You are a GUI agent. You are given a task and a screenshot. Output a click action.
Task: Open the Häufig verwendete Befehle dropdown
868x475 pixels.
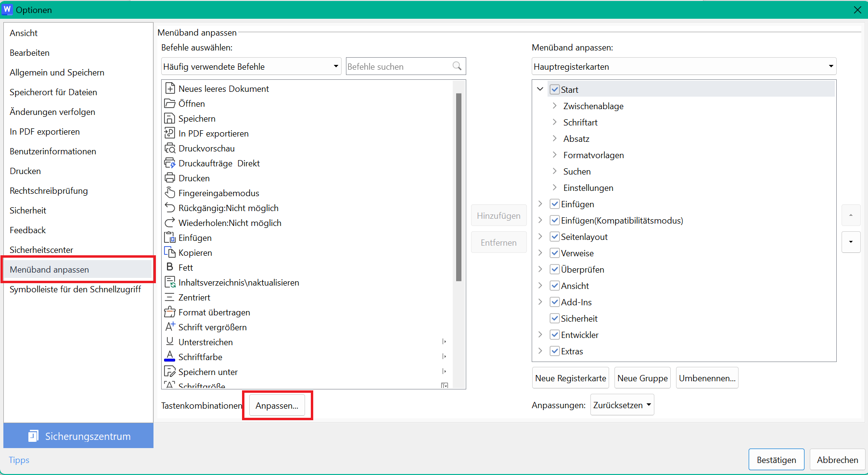tap(251, 66)
